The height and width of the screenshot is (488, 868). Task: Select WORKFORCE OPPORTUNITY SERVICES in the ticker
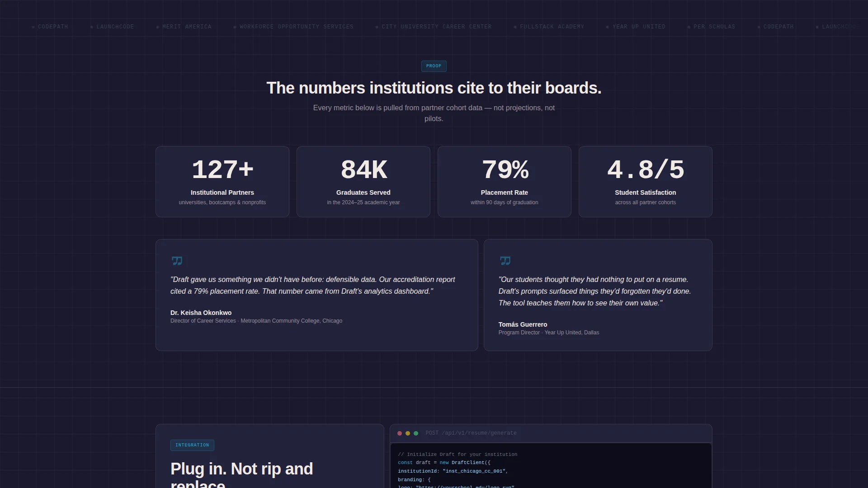(293, 27)
